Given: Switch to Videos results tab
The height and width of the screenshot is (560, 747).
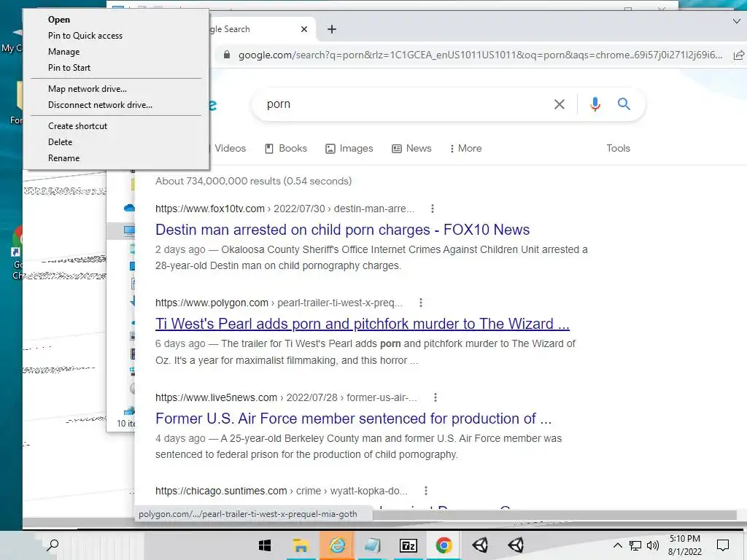Looking at the screenshot, I should [230, 148].
